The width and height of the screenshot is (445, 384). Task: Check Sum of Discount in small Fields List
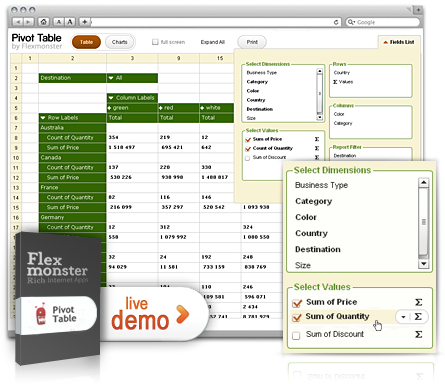(x=247, y=158)
